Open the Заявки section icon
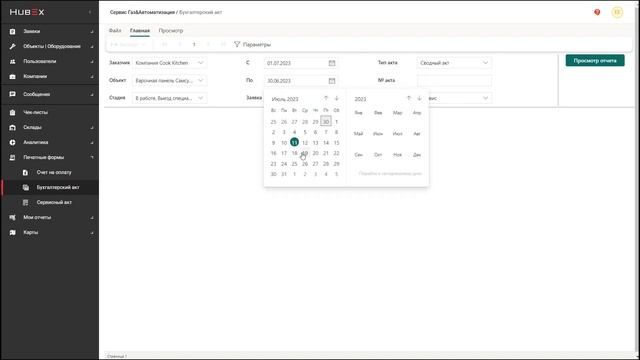 tap(12, 31)
